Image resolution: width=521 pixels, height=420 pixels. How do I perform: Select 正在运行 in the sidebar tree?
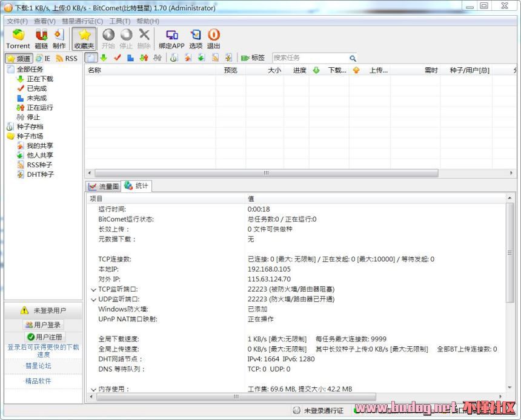pyautogui.click(x=40, y=108)
